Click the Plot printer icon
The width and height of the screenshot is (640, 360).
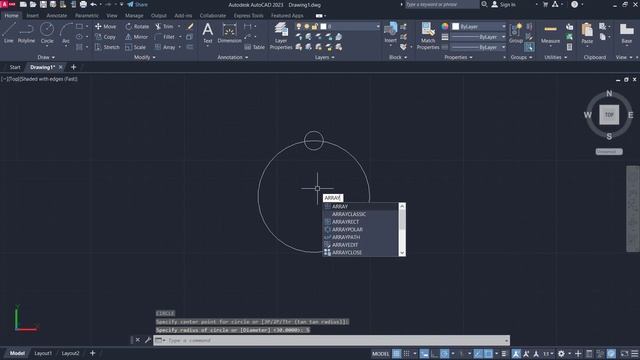(x=83, y=4)
